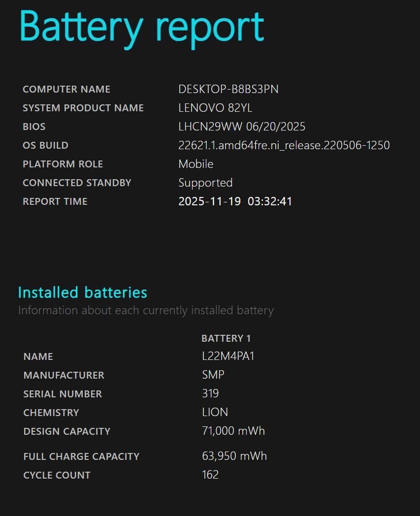Click the Installed batteries section heading
This screenshot has height=516, width=420.
(x=82, y=292)
